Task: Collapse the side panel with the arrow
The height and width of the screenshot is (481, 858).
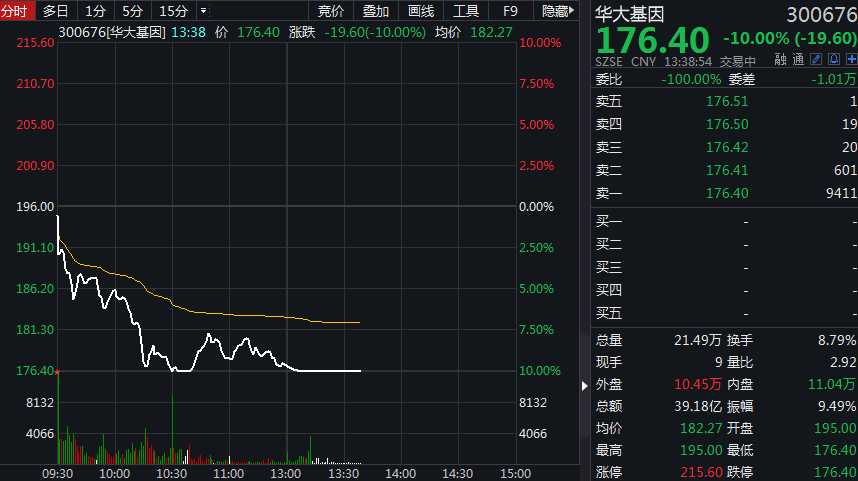Action: click(x=584, y=386)
